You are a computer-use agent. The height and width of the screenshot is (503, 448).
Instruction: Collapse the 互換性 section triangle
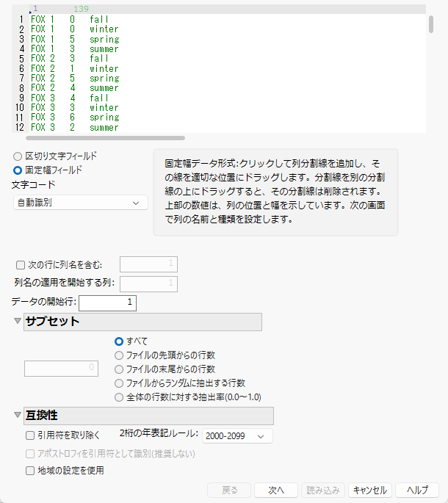pyautogui.click(x=18, y=415)
